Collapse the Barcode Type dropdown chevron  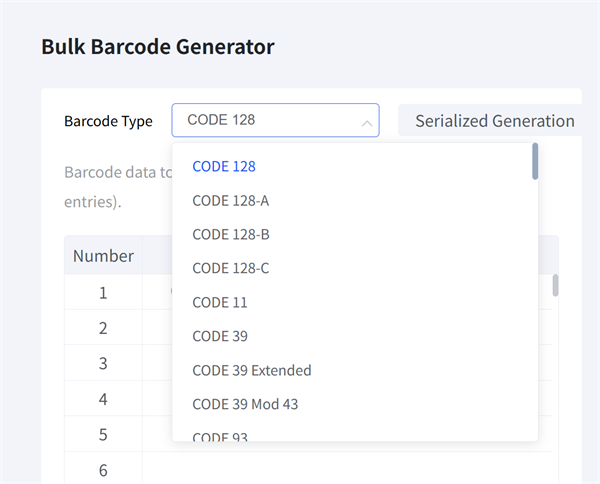click(x=367, y=122)
